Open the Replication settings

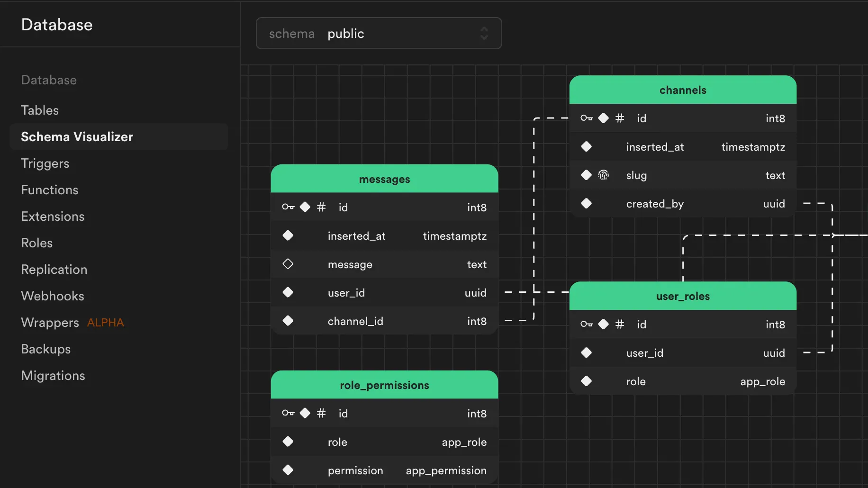(54, 269)
